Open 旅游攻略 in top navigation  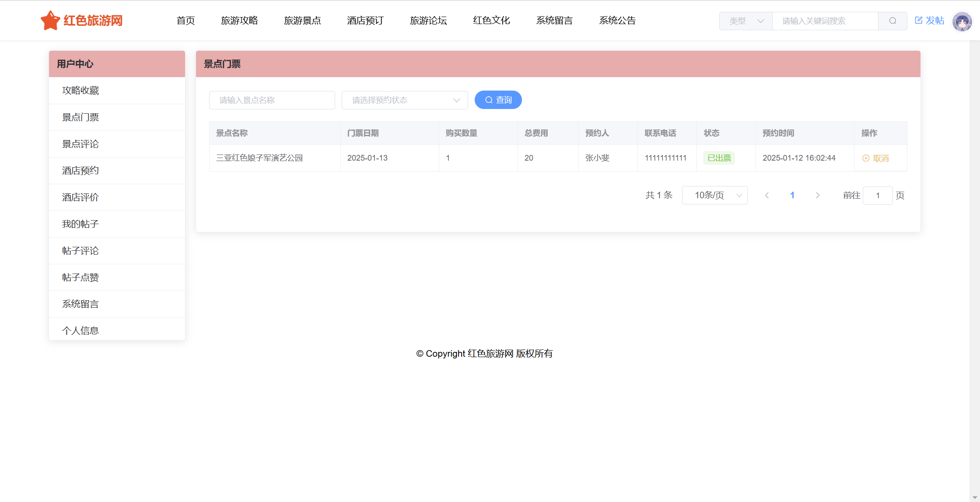click(239, 21)
